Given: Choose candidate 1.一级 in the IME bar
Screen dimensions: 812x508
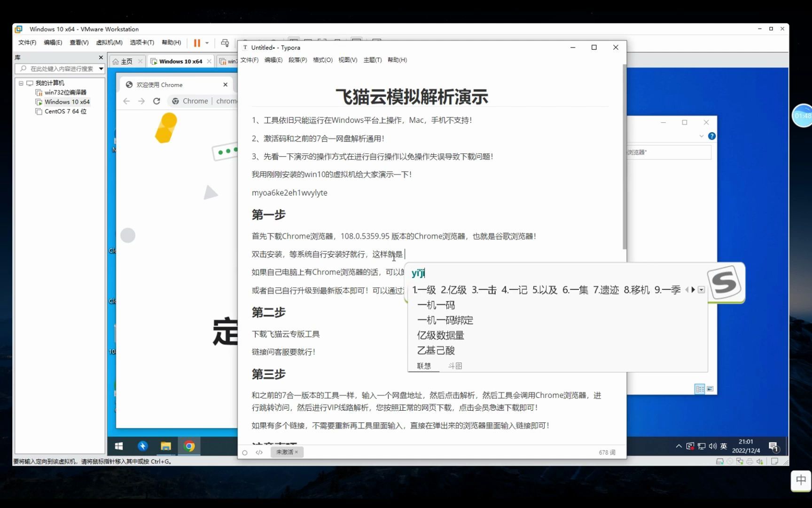Looking at the screenshot, I should (x=424, y=290).
